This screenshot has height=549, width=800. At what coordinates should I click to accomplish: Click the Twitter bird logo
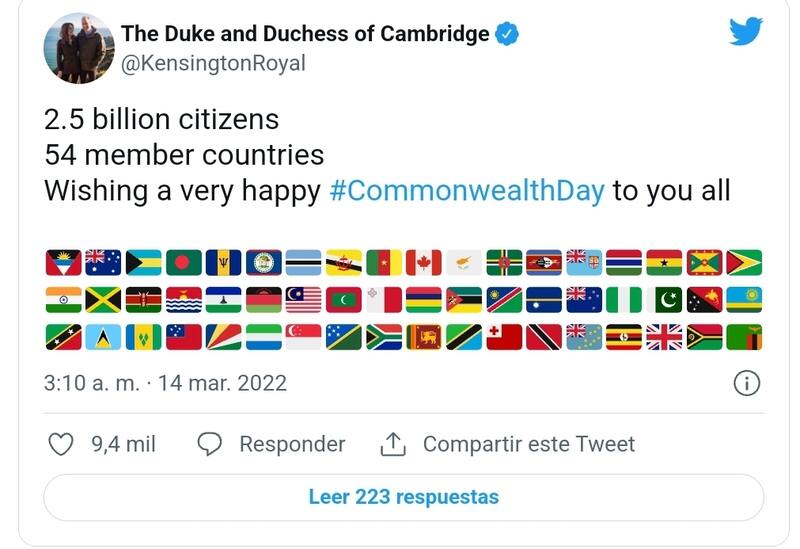(x=745, y=31)
